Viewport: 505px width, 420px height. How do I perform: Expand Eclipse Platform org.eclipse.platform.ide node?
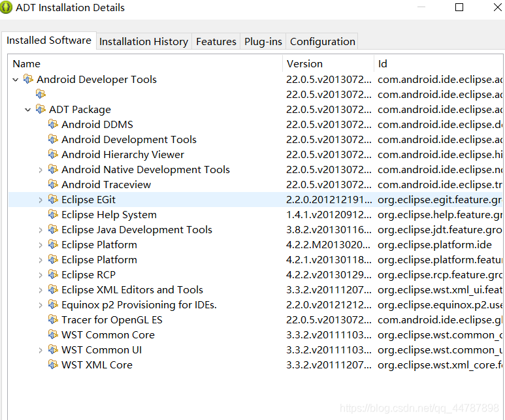click(x=41, y=245)
